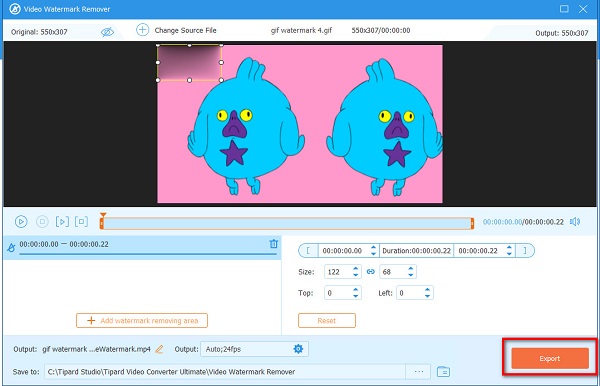Increase Size width with up arrow

(x=355, y=269)
